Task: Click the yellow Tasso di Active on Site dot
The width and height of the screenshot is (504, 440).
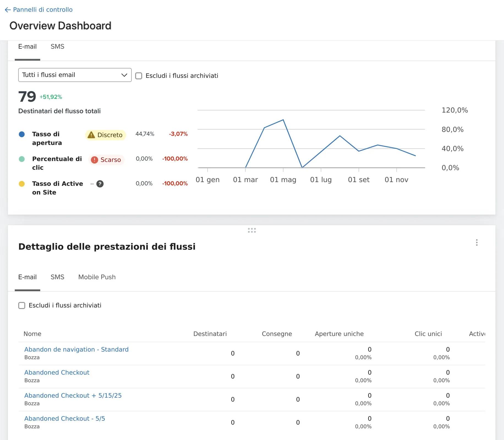Action: point(22,184)
